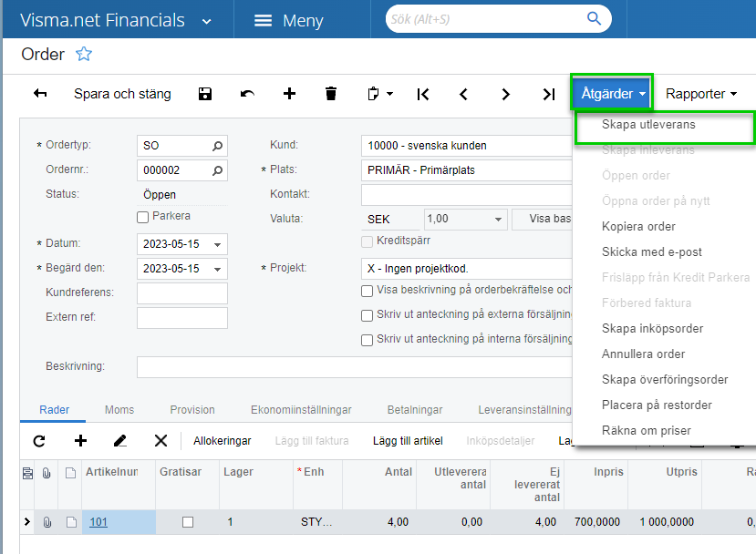Go to previous record arrow
The image size is (756, 554).
[x=463, y=94]
